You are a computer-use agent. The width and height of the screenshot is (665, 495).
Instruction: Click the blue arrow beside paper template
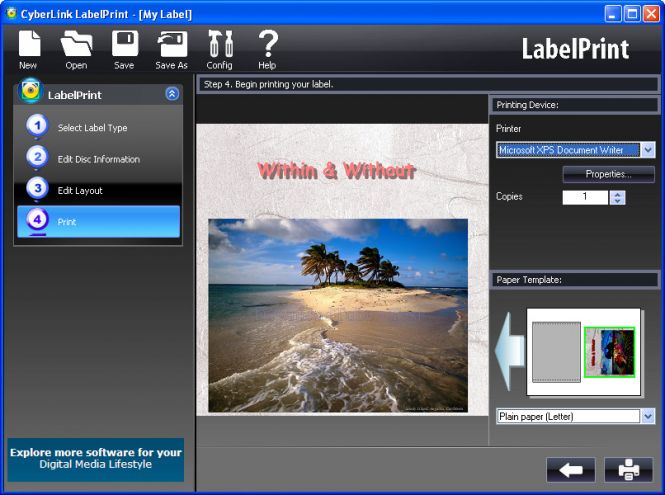coord(510,352)
